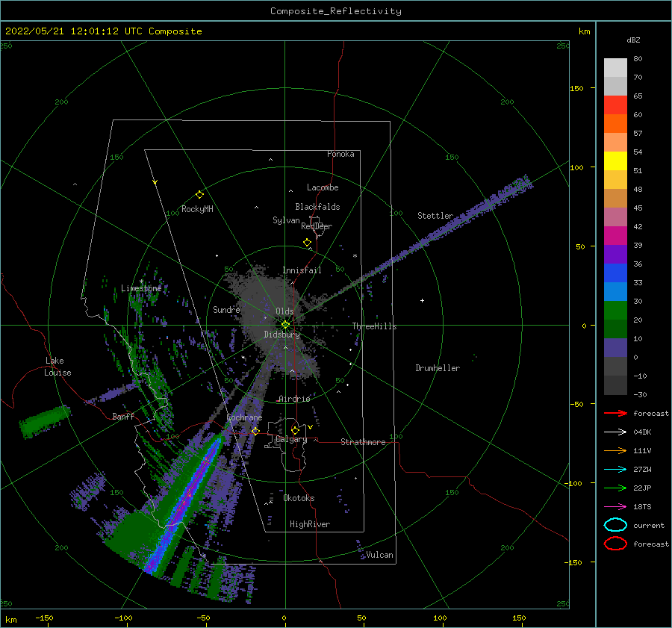The height and width of the screenshot is (628, 672).
Task: Click the Composite_Reflectivity title
Action: click(336, 11)
